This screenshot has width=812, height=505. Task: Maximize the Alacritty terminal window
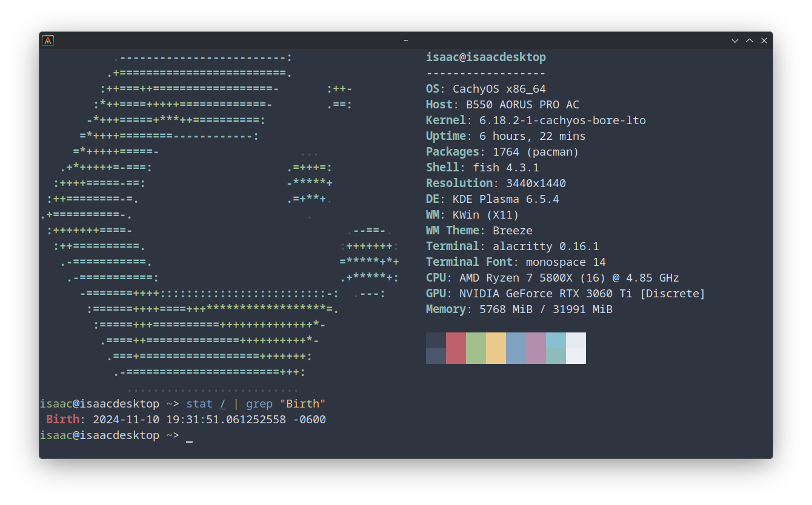coord(750,41)
